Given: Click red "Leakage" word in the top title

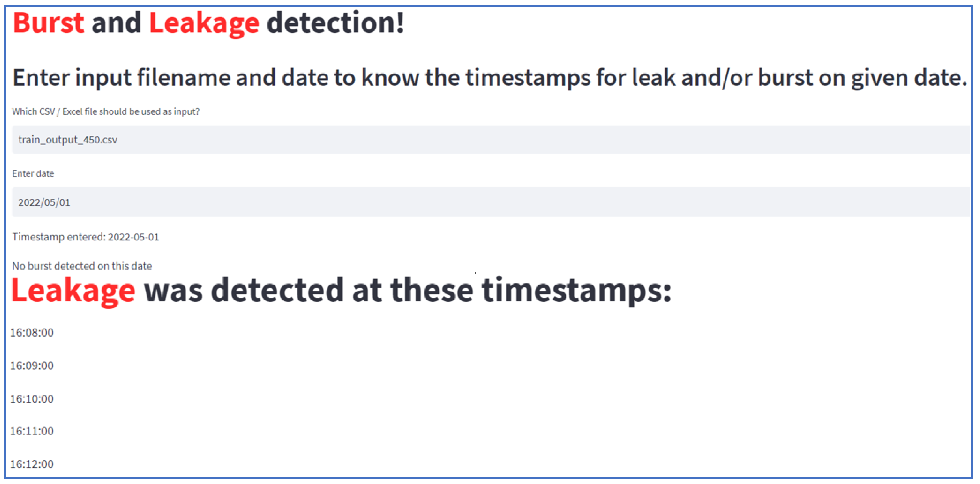Looking at the screenshot, I should 204,23.
